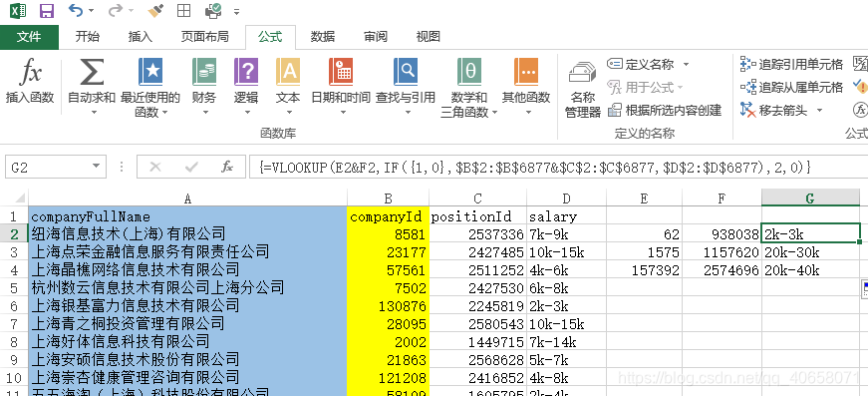The image size is (868, 396).
Task: Open the Name Manager
Action: (x=582, y=89)
